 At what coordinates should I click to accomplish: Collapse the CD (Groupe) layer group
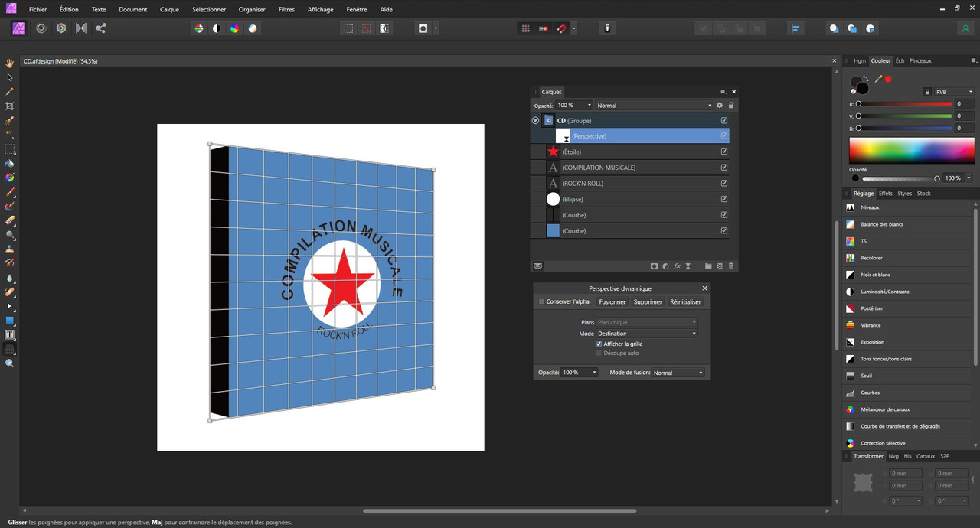(535, 121)
